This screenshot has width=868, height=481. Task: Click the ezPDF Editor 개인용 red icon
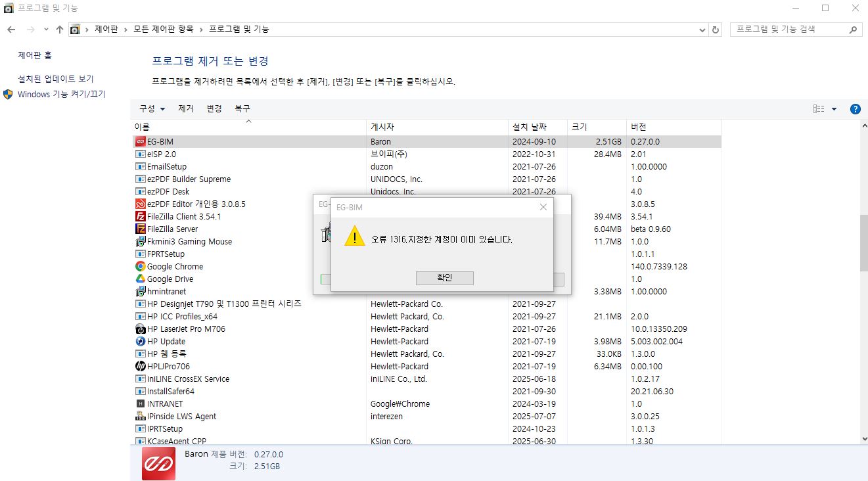click(140, 204)
